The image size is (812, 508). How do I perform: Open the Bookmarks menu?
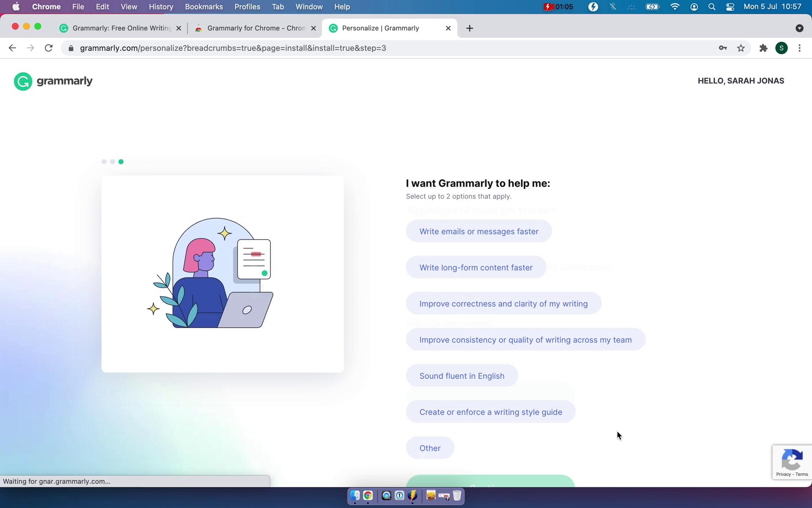pyautogui.click(x=204, y=7)
